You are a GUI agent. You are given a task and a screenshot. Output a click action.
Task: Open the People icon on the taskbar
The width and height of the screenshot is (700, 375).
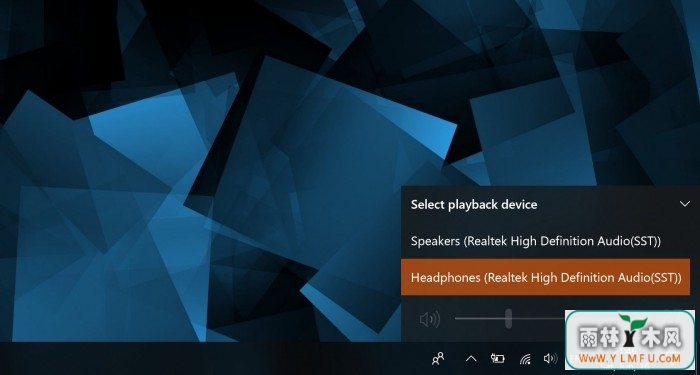click(x=438, y=358)
